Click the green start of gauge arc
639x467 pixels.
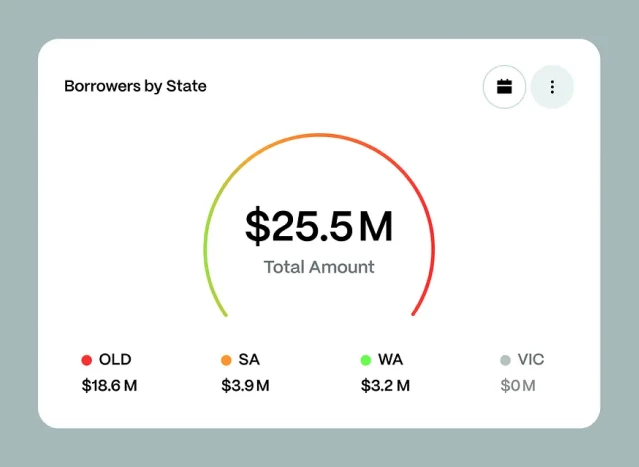[208, 280]
